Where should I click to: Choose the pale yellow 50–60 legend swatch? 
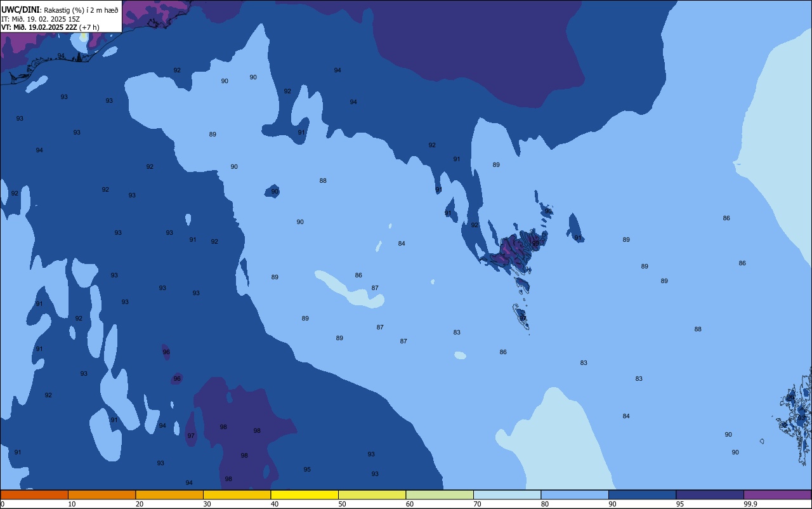[x=372, y=494]
